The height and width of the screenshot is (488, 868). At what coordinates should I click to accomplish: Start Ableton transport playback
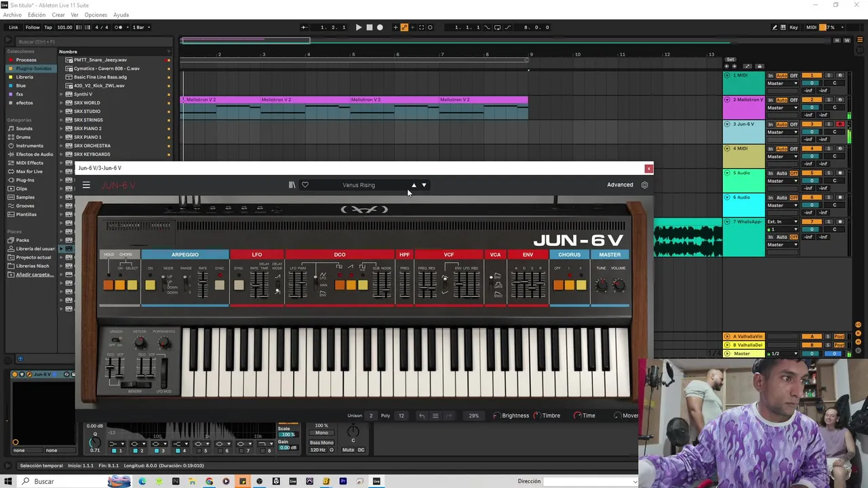coord(359,27)
